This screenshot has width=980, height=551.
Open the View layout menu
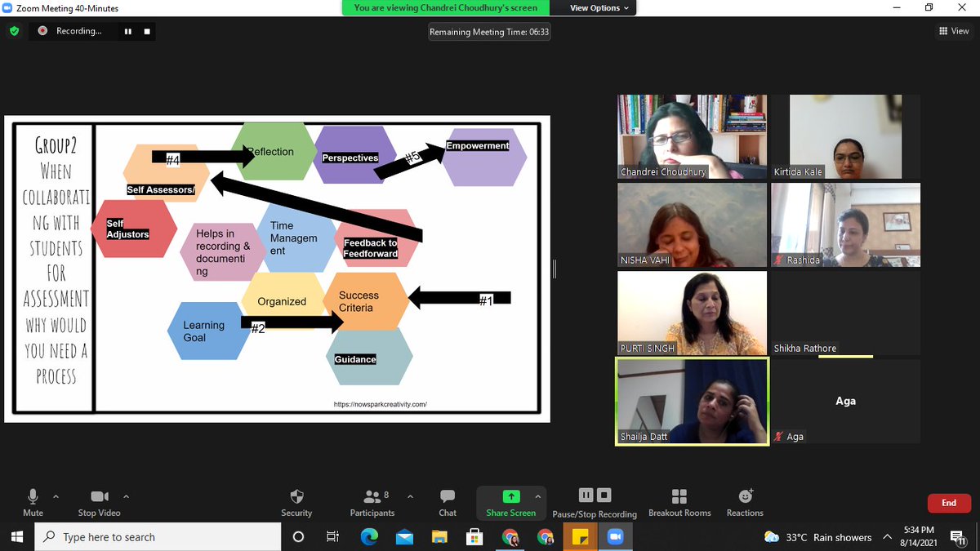(954, 31)
